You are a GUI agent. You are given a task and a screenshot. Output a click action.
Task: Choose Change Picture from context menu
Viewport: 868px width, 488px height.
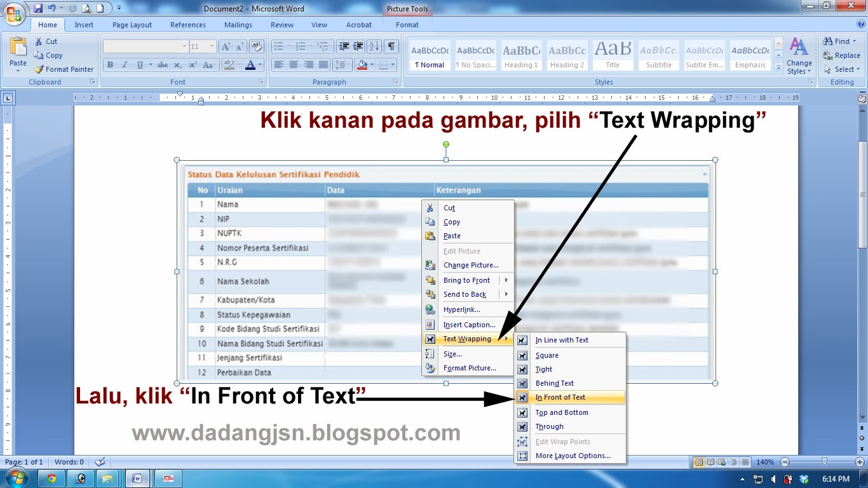(x=468, y=265)
